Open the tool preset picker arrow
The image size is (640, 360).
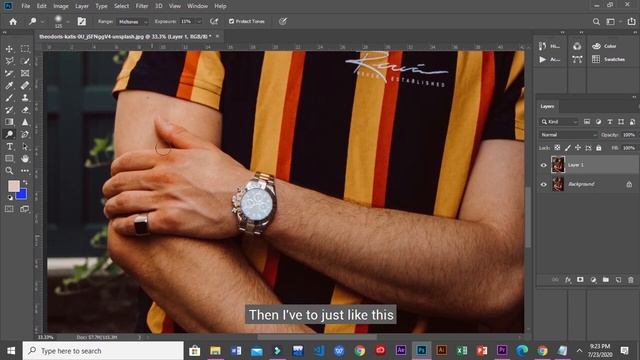click(x=42, y=22)
